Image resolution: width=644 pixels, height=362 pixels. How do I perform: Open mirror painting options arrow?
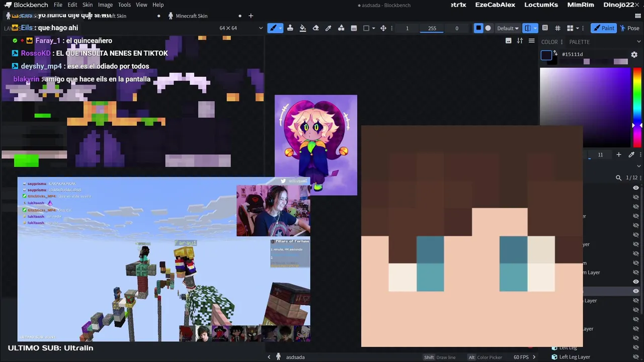[535, 28]
